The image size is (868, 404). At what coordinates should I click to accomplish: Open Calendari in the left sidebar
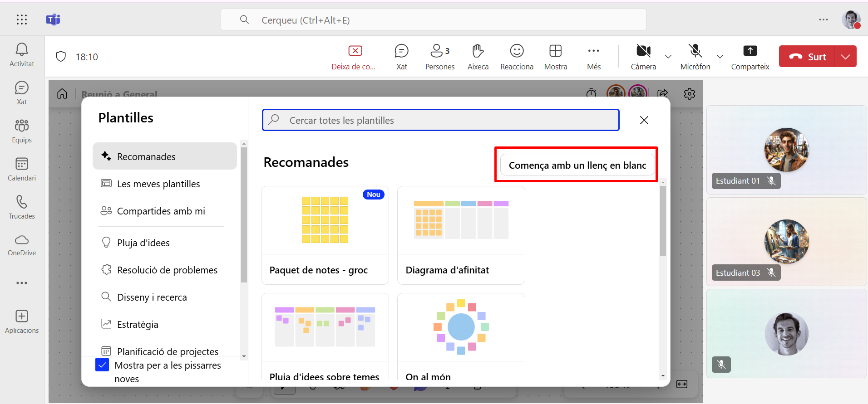tap(22, 169)
